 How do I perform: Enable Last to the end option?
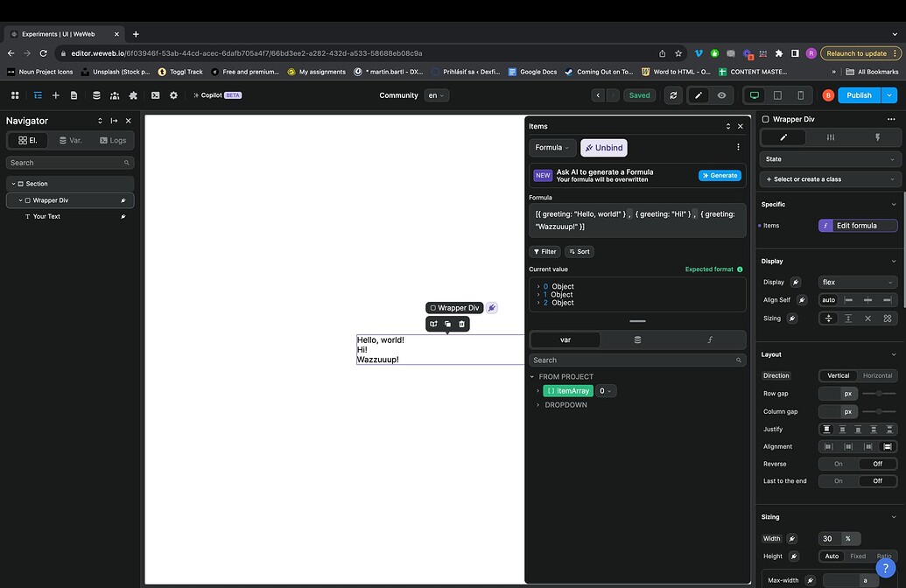(838, 480)
